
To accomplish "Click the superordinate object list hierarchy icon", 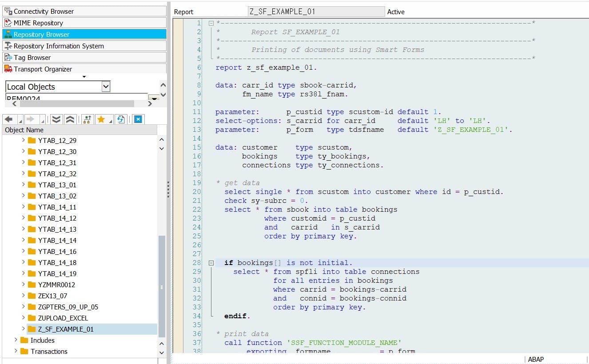I will [x=87, y=119].
